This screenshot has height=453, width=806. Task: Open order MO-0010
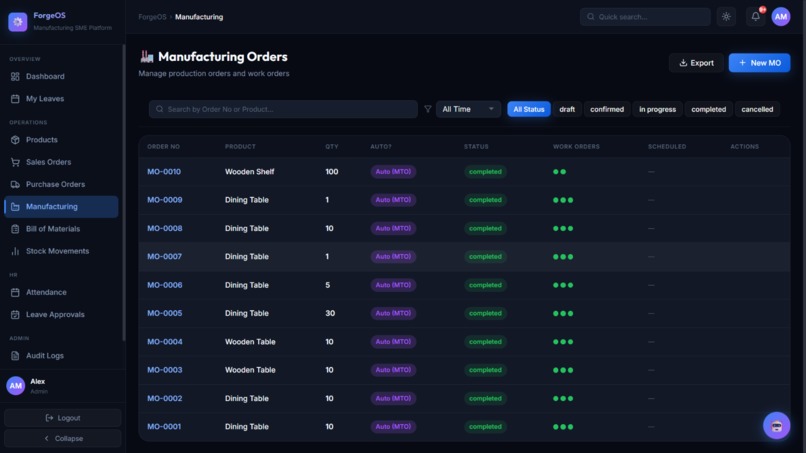point(164,172)
